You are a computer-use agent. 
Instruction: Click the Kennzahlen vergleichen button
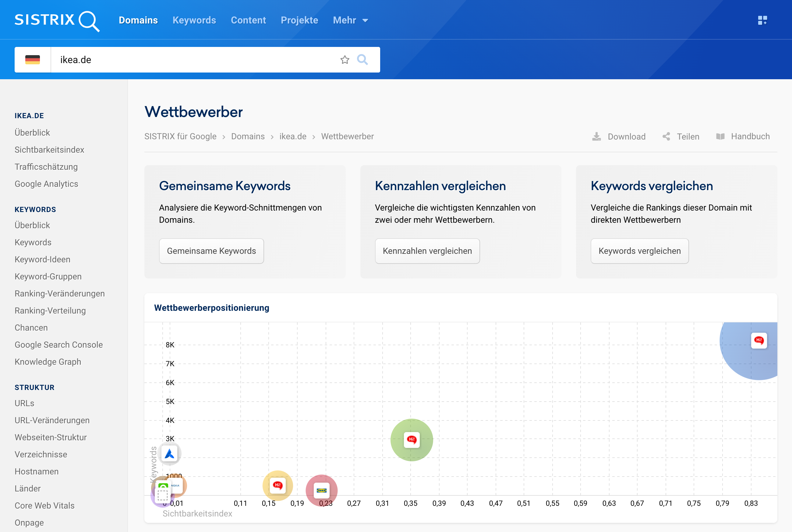pyautogui.click(x=427, y=251)
